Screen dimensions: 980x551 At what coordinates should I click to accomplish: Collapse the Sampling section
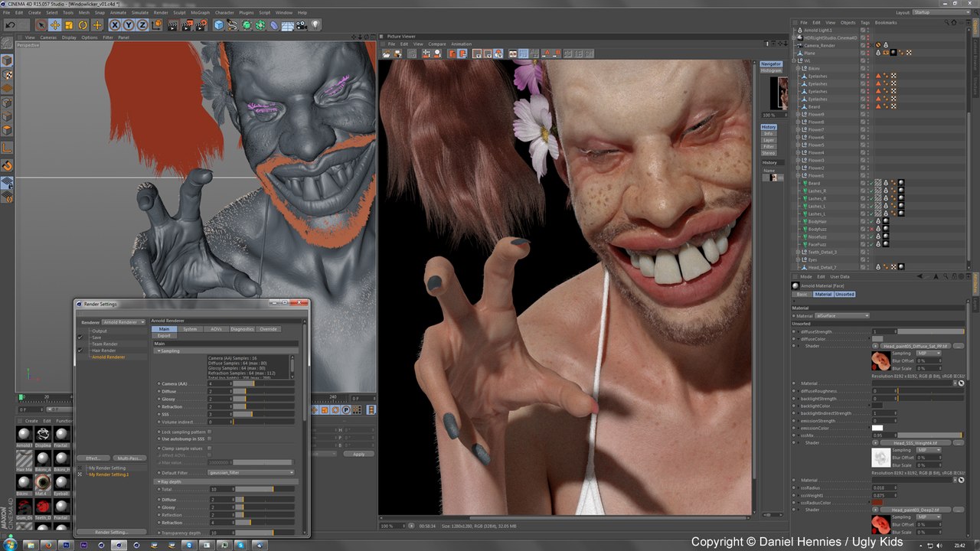pyautogui.click(x=158, y=350)
